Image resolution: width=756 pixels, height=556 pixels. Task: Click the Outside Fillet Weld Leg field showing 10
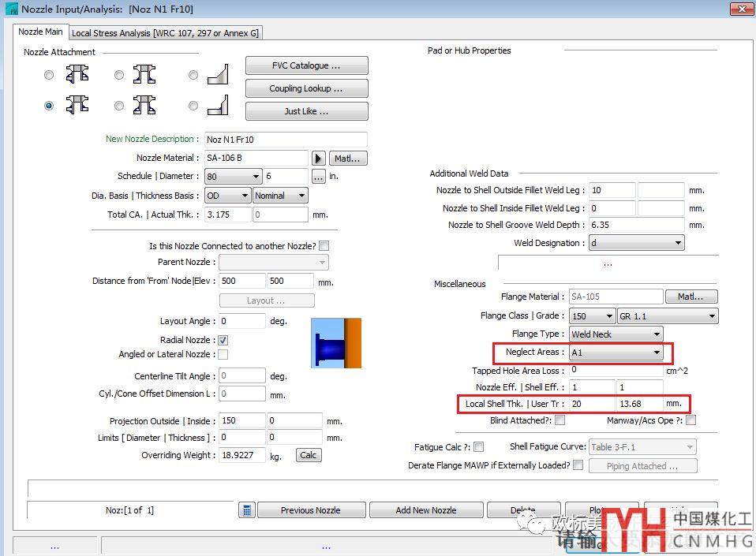[612, 190]
